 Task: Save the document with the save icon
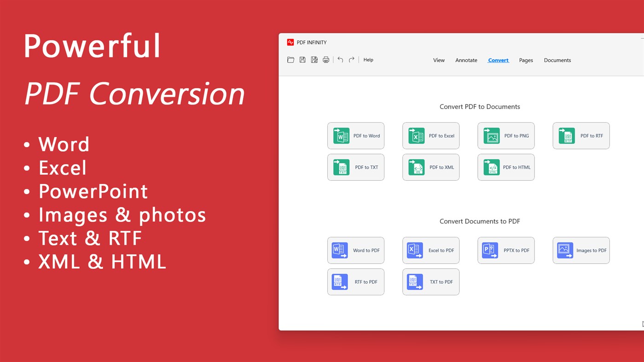pos(302,59)
